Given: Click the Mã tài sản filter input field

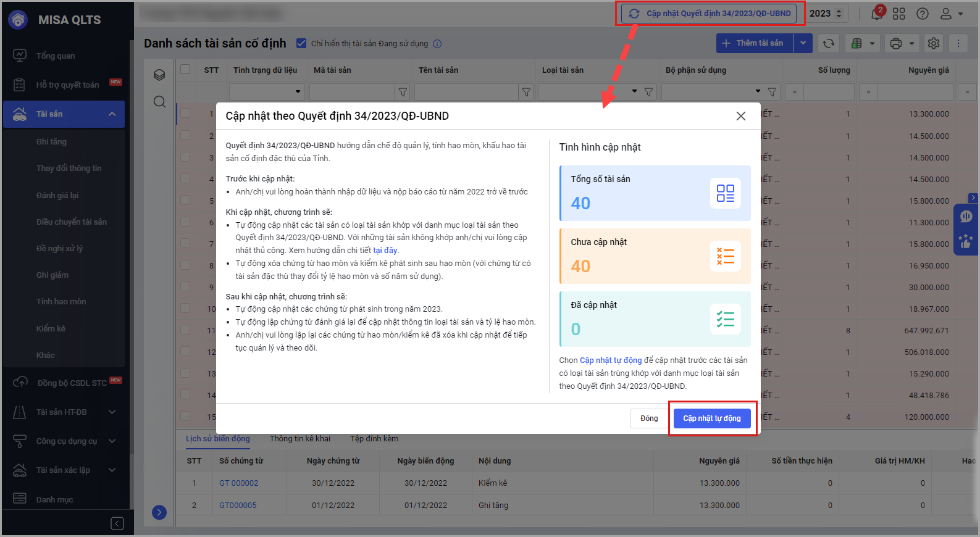Looking at the screenshot, I should [352, 92].
